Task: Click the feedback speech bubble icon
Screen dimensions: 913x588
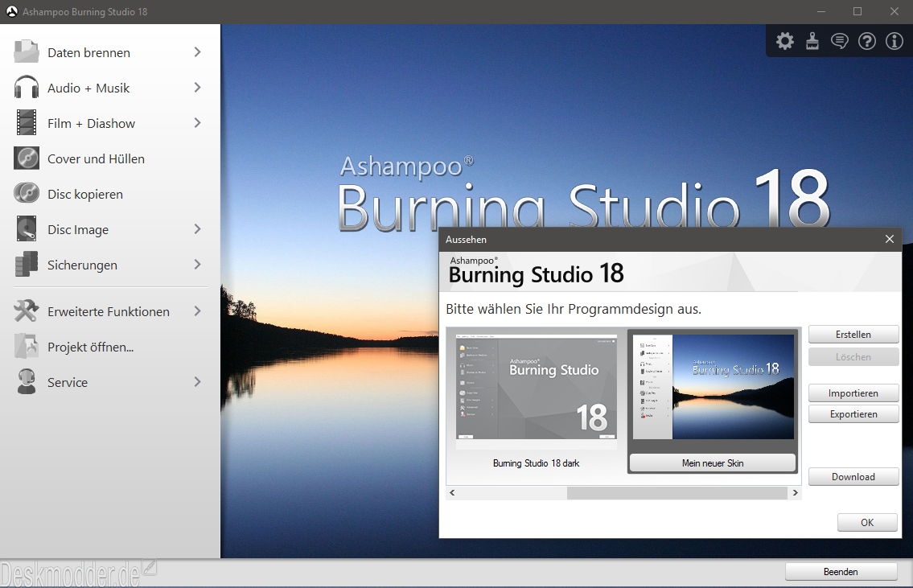Action: click(839, 41)
